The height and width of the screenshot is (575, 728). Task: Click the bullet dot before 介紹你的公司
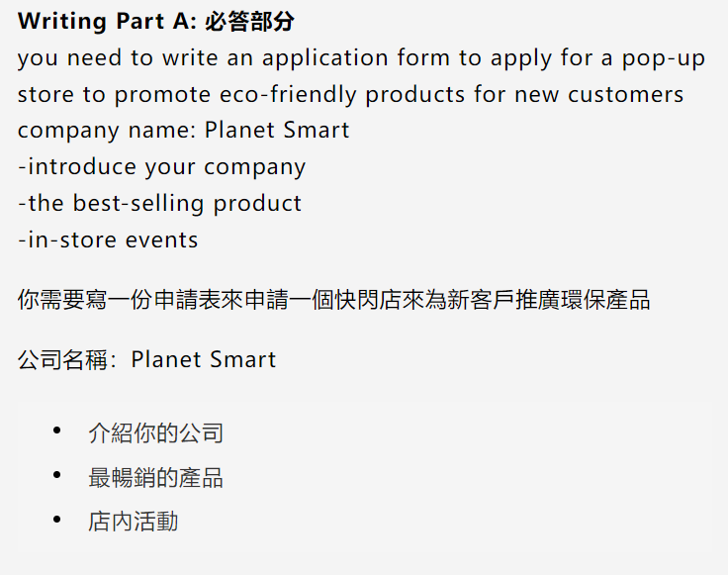[x=57, y=431]
